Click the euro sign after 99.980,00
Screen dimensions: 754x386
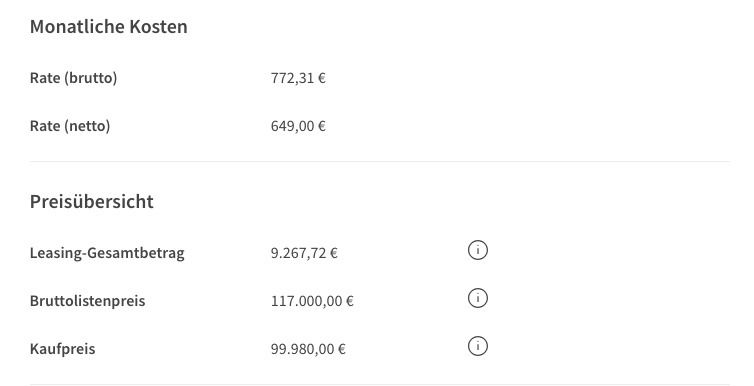(342, 349)
